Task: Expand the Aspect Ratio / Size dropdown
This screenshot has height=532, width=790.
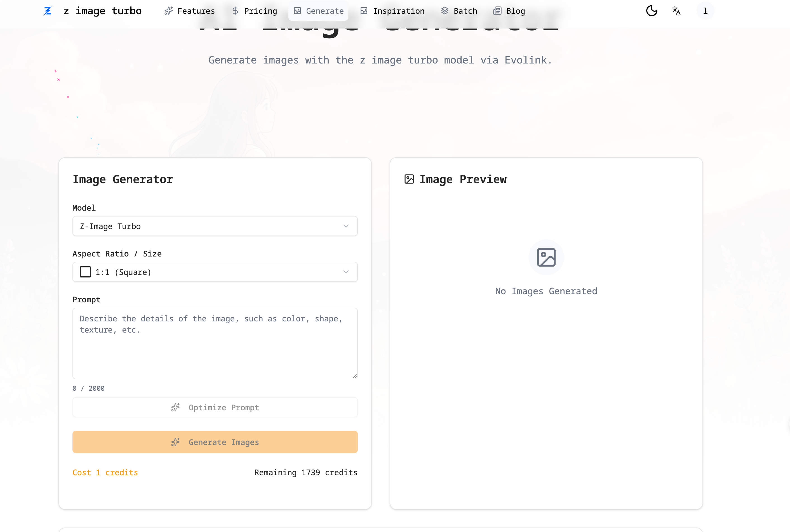Action: click(x=215, y=272)
